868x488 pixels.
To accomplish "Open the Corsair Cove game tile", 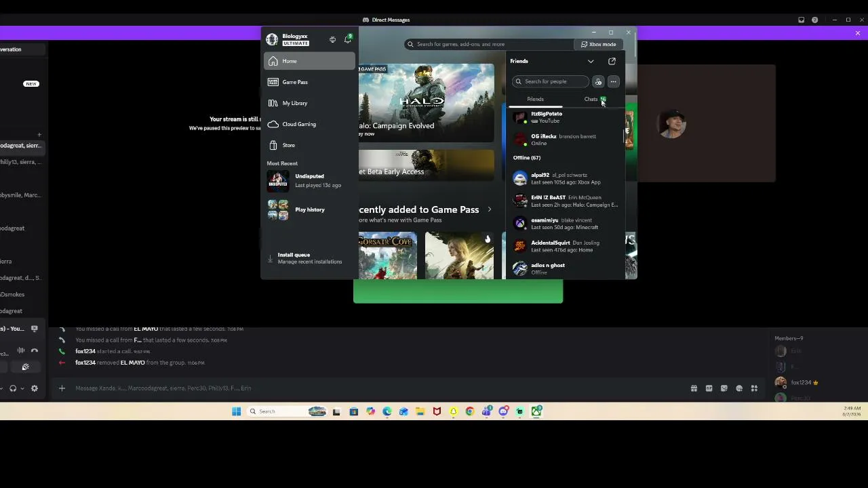I will tap(388, 256).
